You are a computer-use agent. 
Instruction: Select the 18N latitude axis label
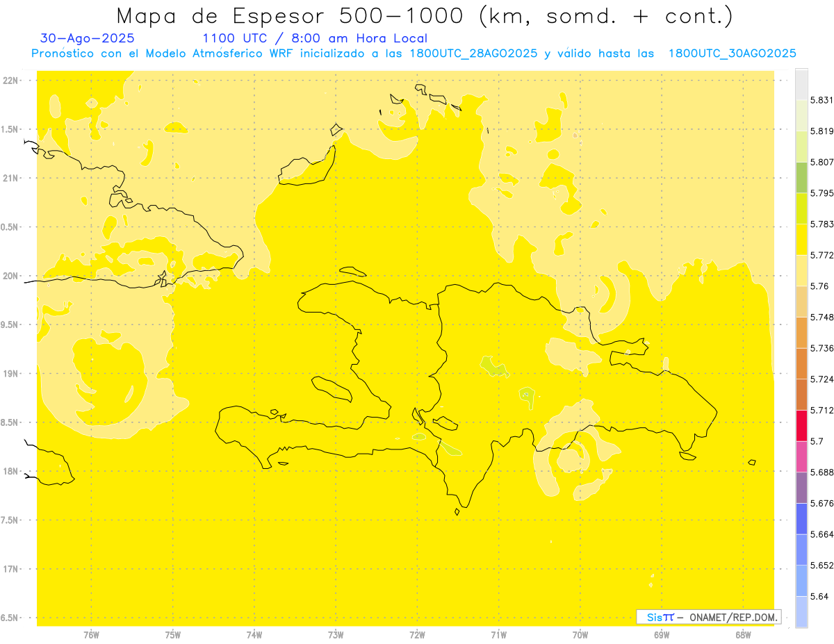pos(10,471)
